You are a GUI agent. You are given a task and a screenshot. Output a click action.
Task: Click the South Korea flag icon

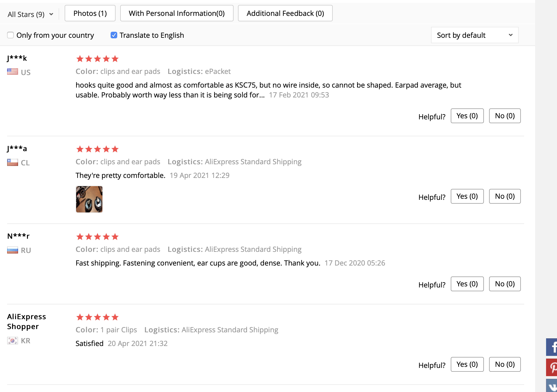(x=13, y=341)
